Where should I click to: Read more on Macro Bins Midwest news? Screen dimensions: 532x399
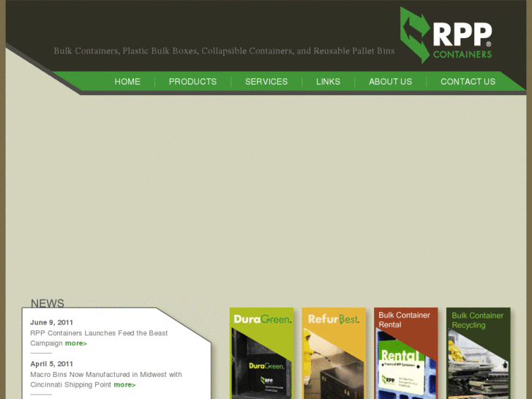click(x=124, y=385)
